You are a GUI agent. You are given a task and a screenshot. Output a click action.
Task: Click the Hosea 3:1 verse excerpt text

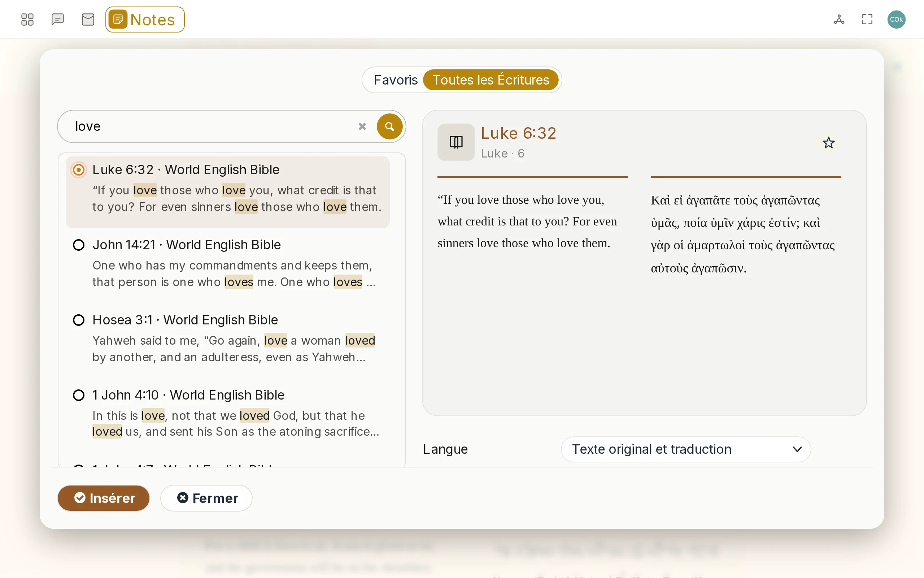234,349
